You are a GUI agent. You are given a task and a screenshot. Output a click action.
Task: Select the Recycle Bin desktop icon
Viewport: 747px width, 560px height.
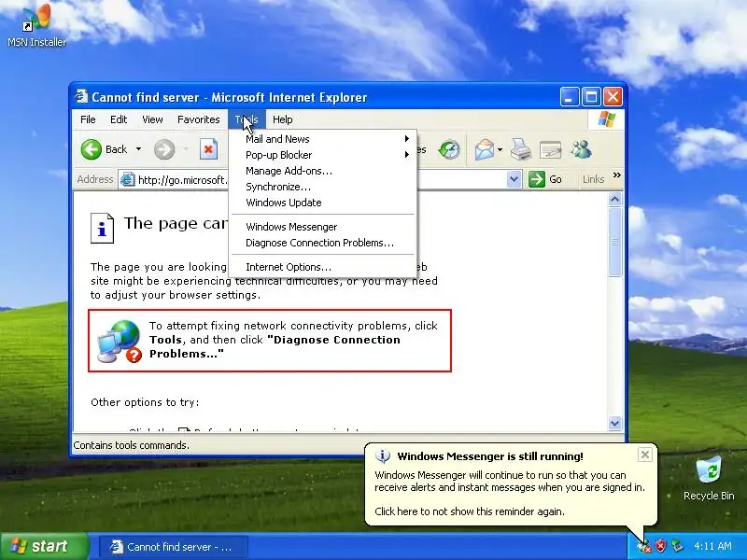coord(709,478)
